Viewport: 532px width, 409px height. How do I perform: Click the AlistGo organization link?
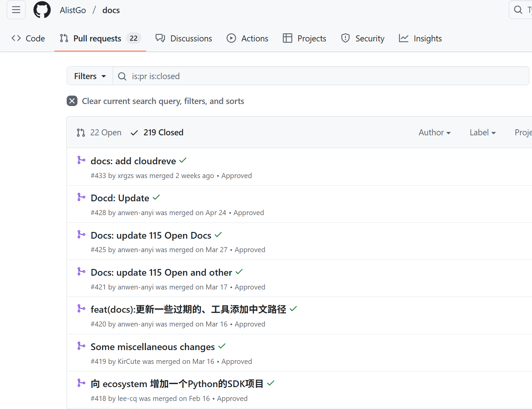click(x=73, y=10)
